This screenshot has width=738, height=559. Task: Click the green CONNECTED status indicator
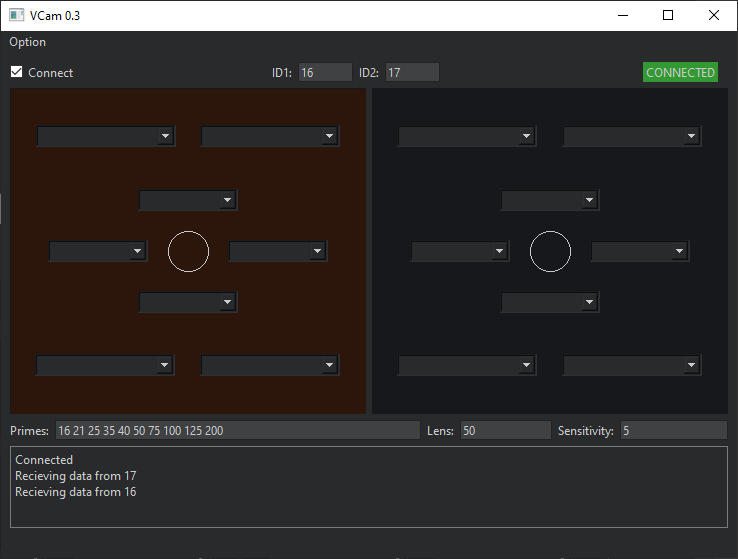[680, 72]
